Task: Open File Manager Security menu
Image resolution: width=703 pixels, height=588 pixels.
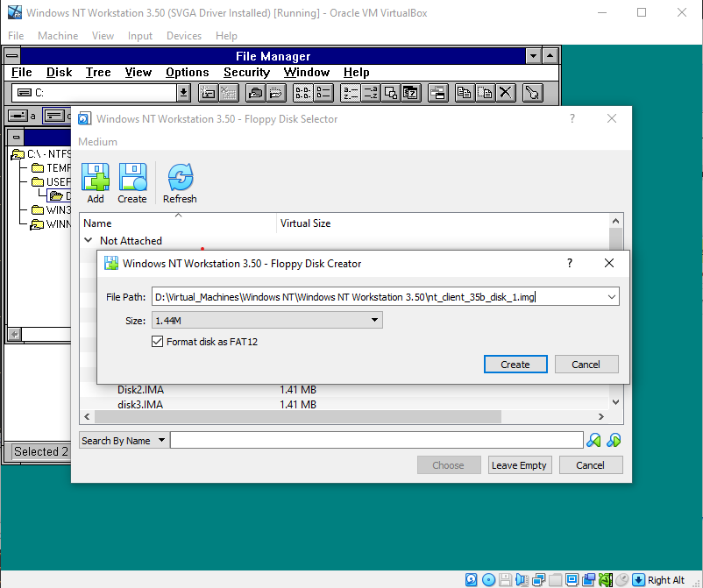Action: point(246,72)
